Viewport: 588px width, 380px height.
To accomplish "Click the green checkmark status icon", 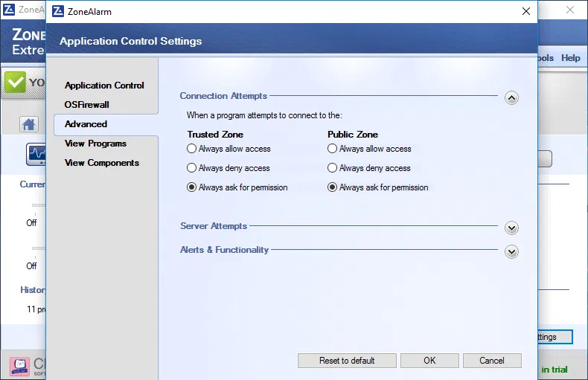I will pos(15,83).
